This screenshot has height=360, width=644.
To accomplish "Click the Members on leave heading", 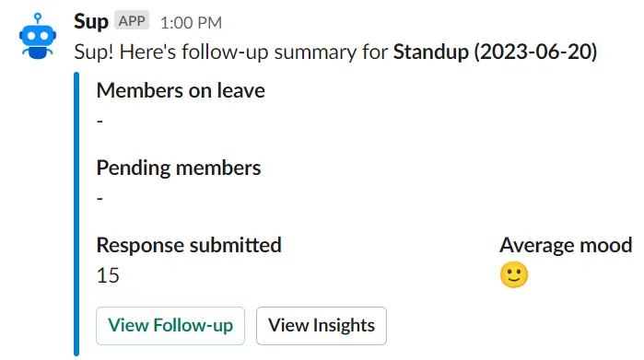I will pyautogui.click(x=181, y=91).
